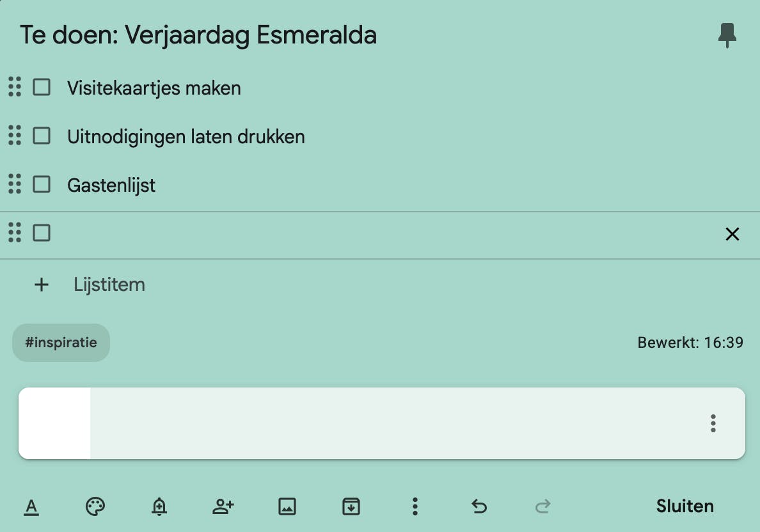Mark Gastenlijst as done
This screenshot has height=532, width=760.
tap(42, 185)
